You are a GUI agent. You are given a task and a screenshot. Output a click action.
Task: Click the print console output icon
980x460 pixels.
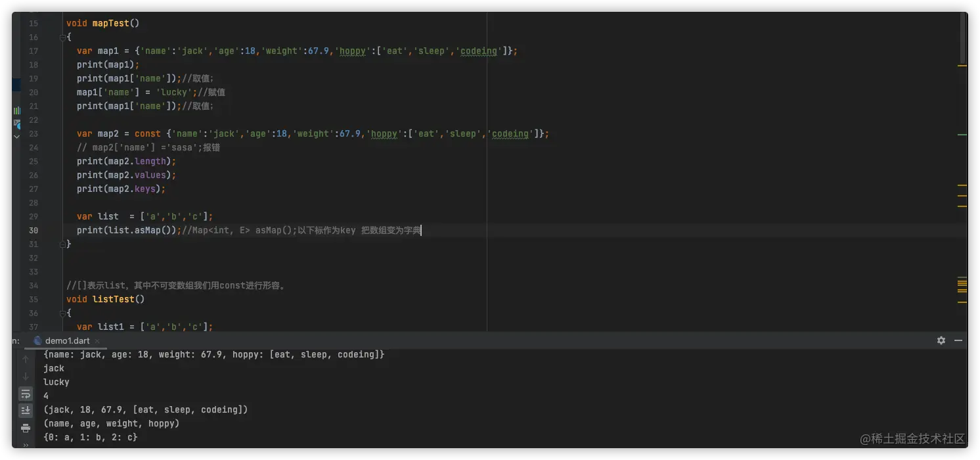click(x=26, y=428)
